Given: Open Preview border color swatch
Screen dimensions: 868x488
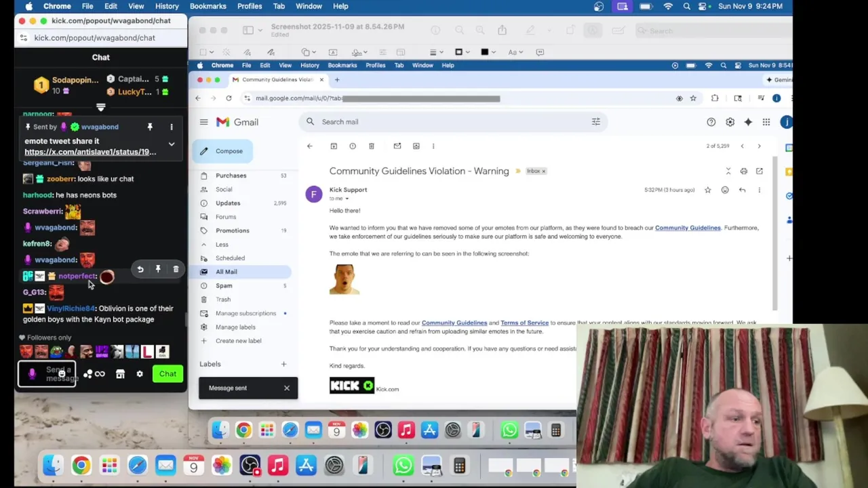Looking at the screenshot, I should 462,52.
